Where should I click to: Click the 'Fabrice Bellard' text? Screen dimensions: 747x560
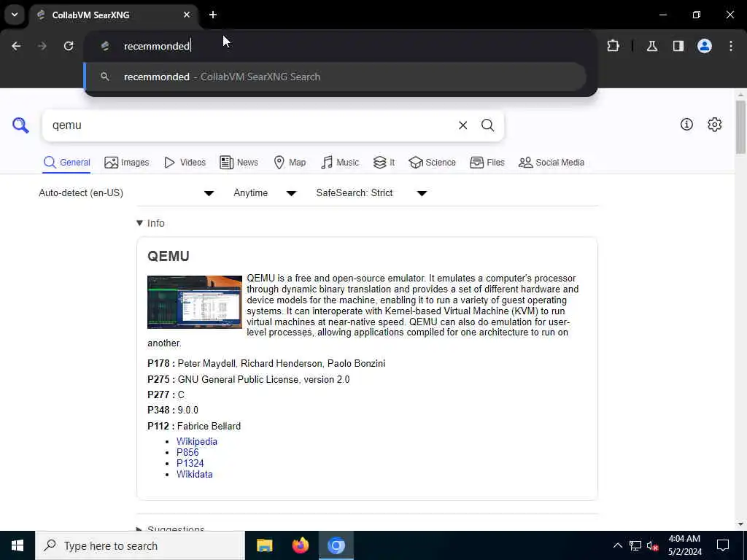[x=209, y=426]
